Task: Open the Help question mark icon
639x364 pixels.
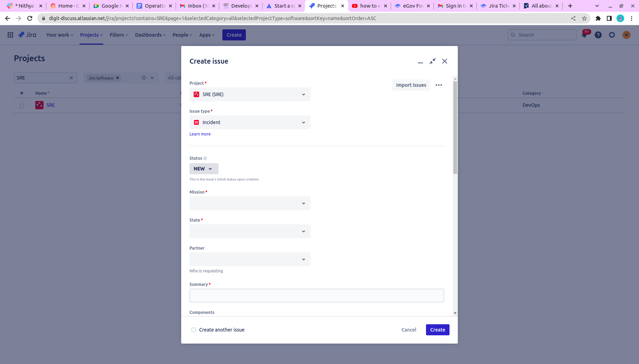Action: tap(598, 35)
